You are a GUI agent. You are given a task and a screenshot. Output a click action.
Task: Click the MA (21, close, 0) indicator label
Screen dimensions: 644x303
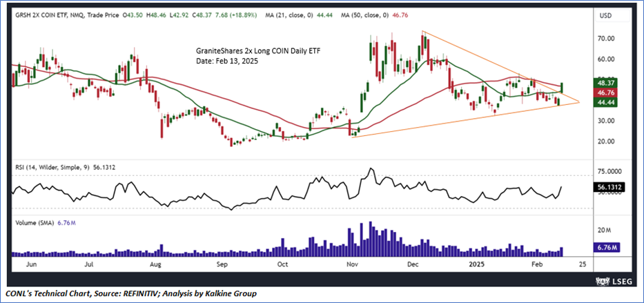[290, 15]
